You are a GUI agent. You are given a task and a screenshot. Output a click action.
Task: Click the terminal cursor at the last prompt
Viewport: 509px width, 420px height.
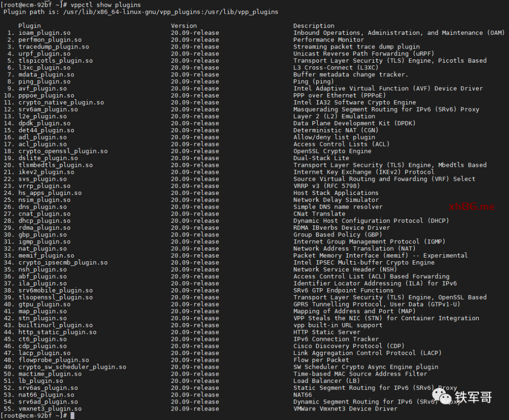[x=72, y=416]
